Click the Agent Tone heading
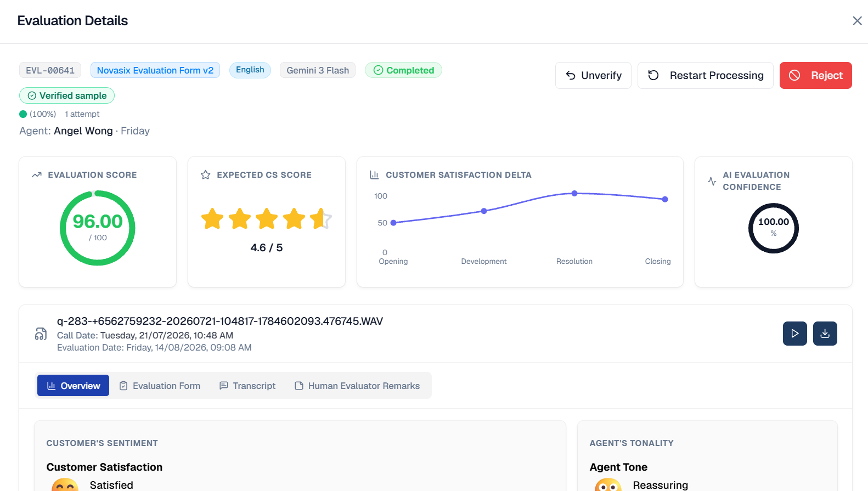The height and width of the screenshot is (491, 868). point(618,467)
